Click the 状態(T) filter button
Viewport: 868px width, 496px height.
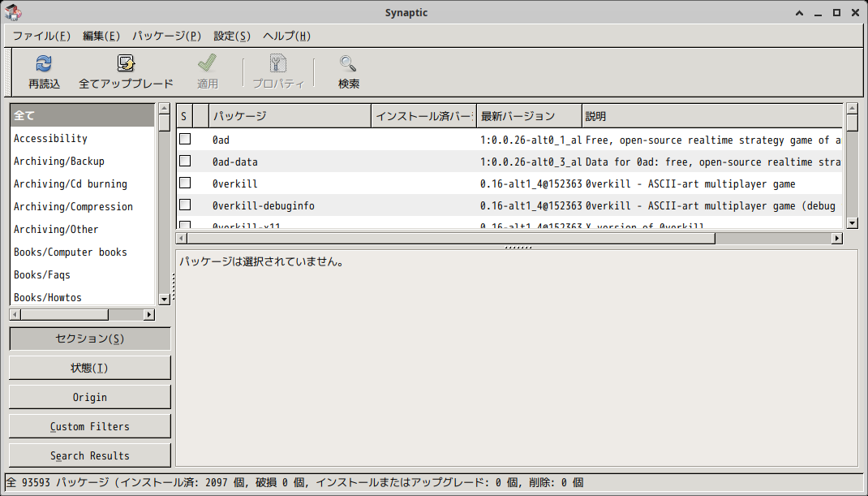click(x=90, y=368)
